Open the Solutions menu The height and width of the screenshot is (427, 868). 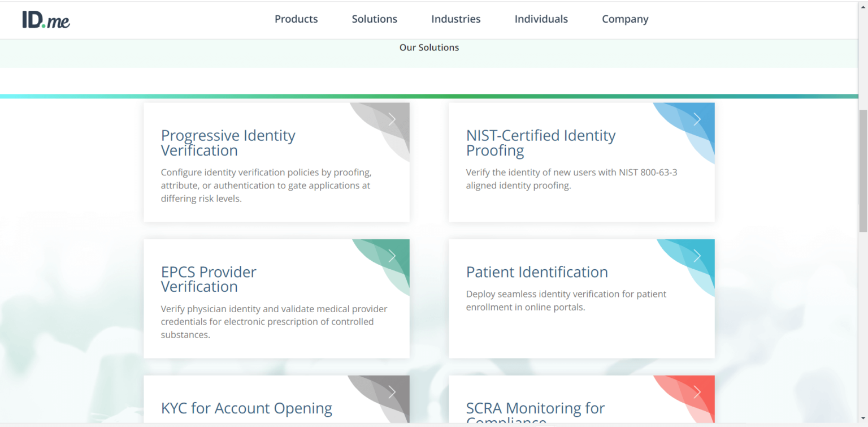[x=375, y=19]
